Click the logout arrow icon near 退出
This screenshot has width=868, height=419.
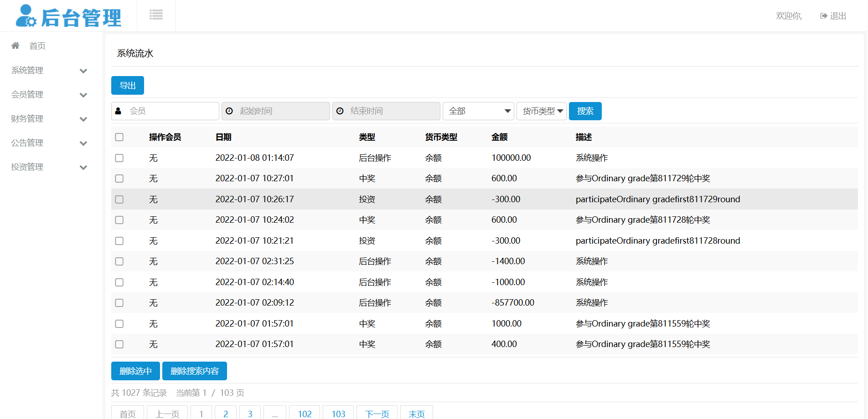pyautogui.click(x=823, y=16)
